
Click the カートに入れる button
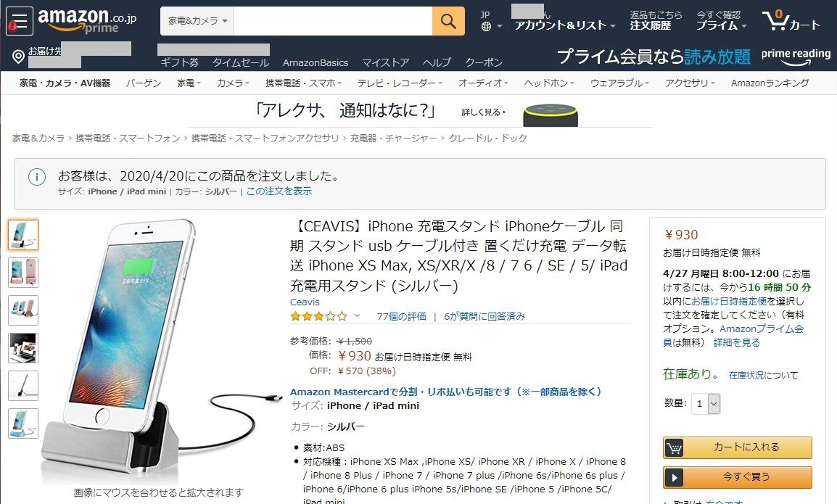pos(737,447)
